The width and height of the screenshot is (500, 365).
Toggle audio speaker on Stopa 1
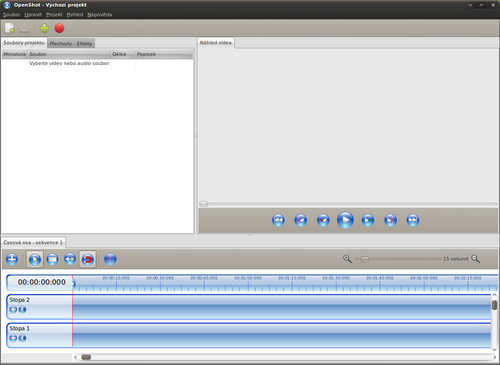click(22, 338)
